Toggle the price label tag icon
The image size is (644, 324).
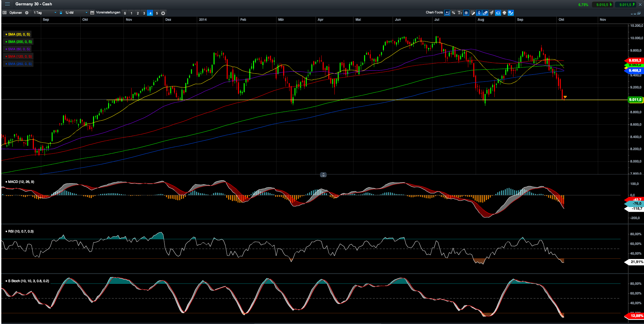coord(498,13)
